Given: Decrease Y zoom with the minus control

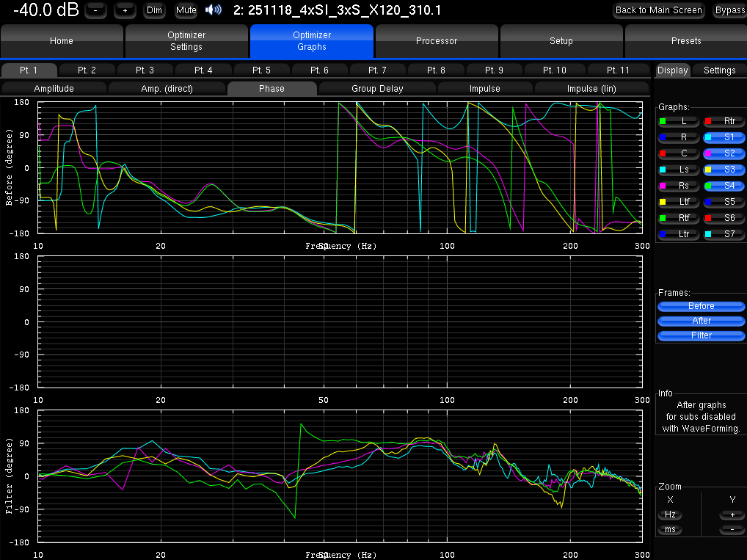Looking at the screenshot, I should click(x=732, y=529).
